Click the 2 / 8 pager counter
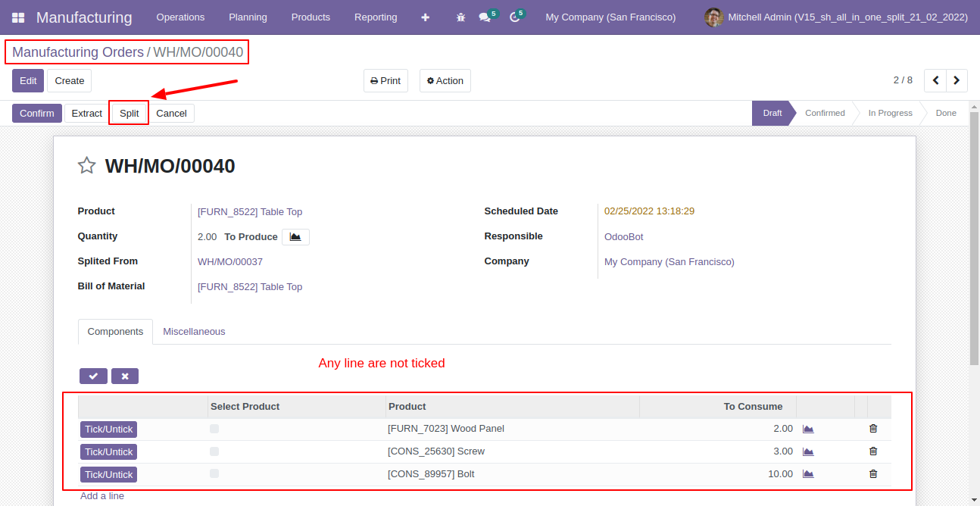This screenshot has width=980, height=506. [x=903, y=80]
